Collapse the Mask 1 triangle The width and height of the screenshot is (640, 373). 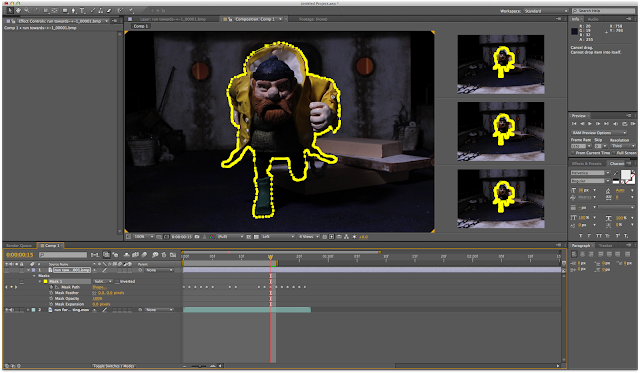click(x=40, y=282)
